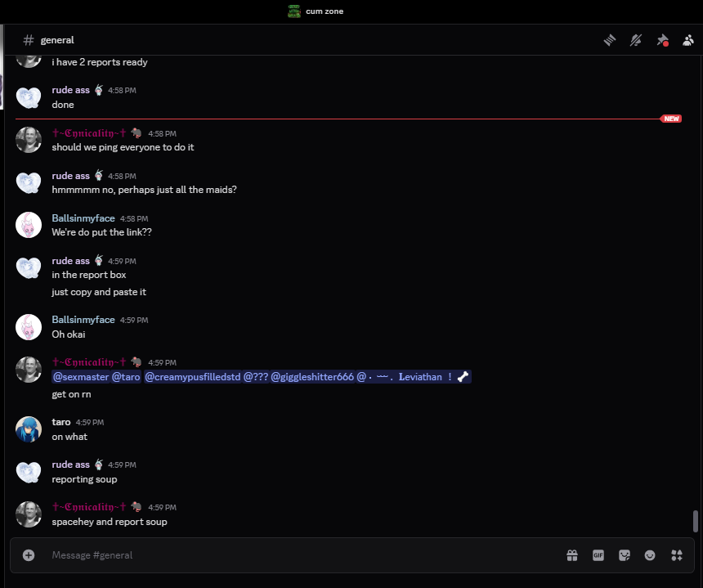Image resolution: width=703 pixels, height=588 pixels.
Task: Open the emoji picker
Action: (650, 555)
